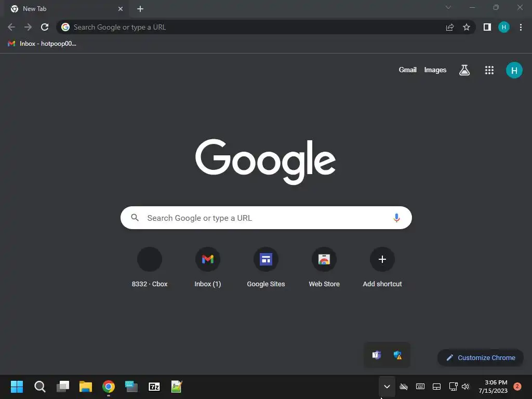The image size is (532, 399).
Task: Click the Customize Chrome button
Action: click(x=481, y=357)
